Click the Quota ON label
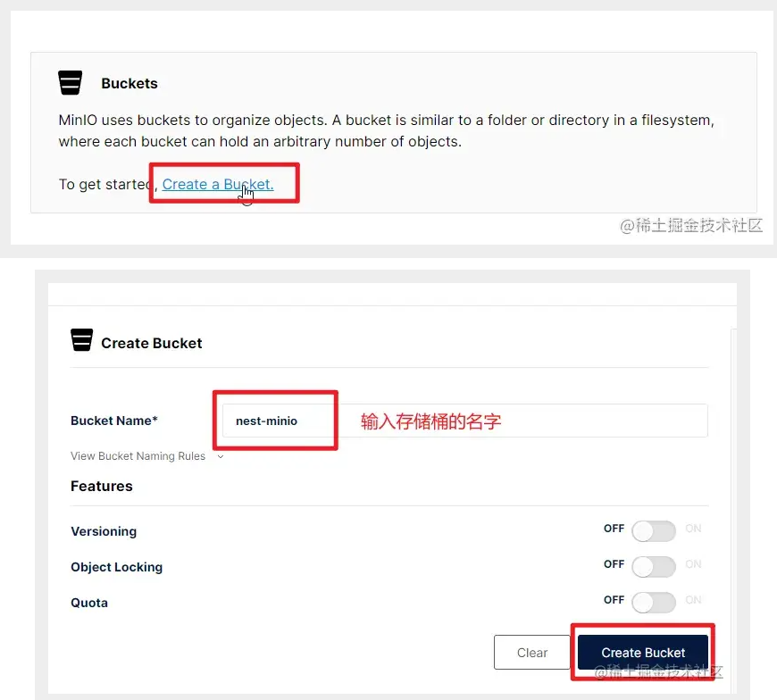 pos(693,600)
